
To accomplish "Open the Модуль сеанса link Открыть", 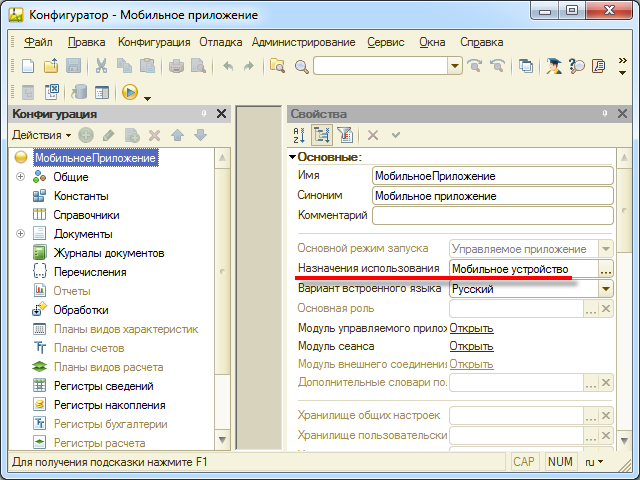I will coord(471,346).
